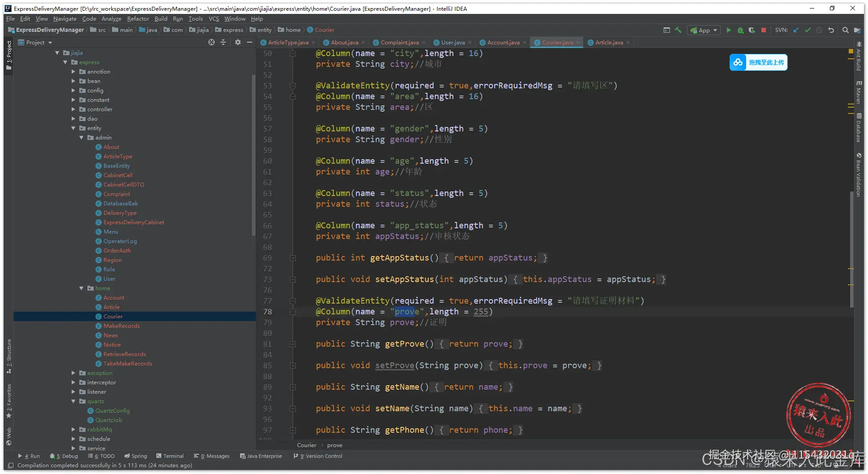This screenshot has height=474, width=868.
Task: Build project using the hammer icon
Action: point(678,30)
